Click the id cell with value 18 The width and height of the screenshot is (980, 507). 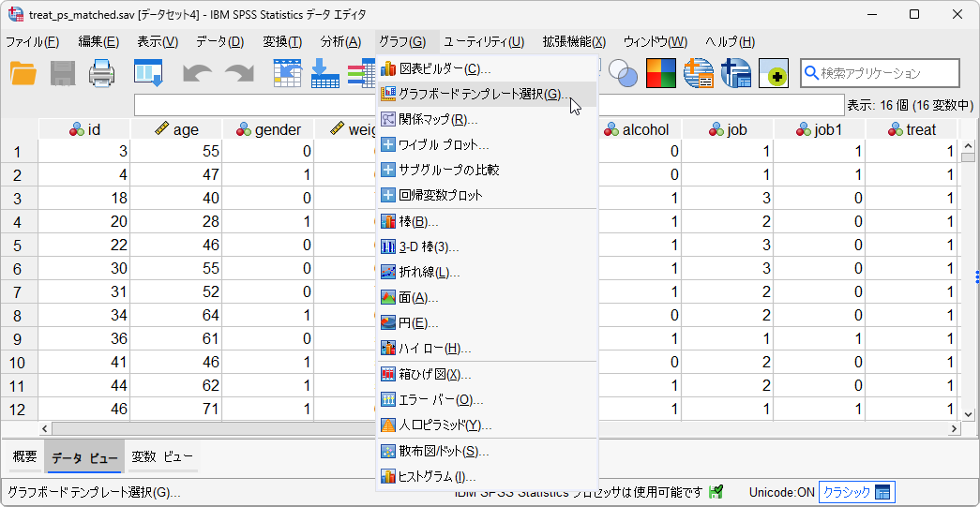[84, 198]
